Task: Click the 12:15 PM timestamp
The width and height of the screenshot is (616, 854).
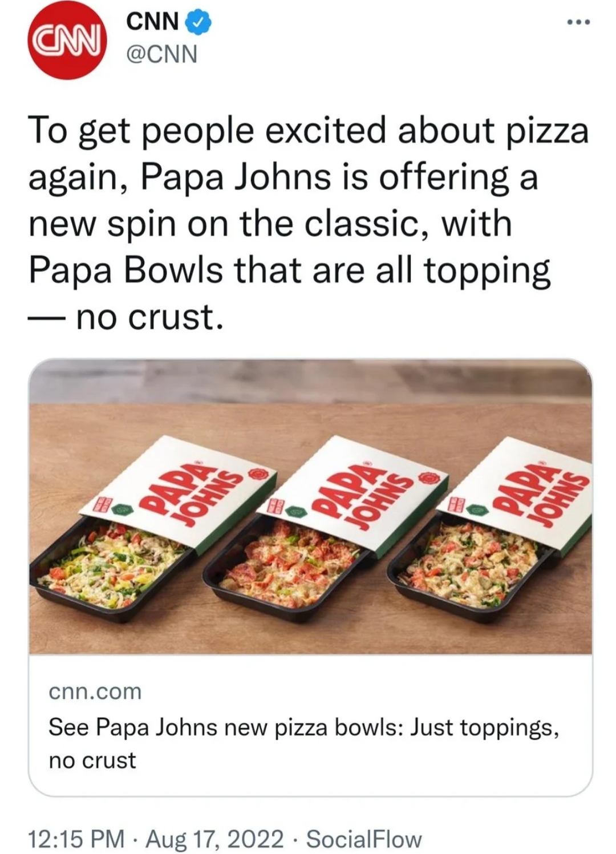Action: tap(76, 839)
